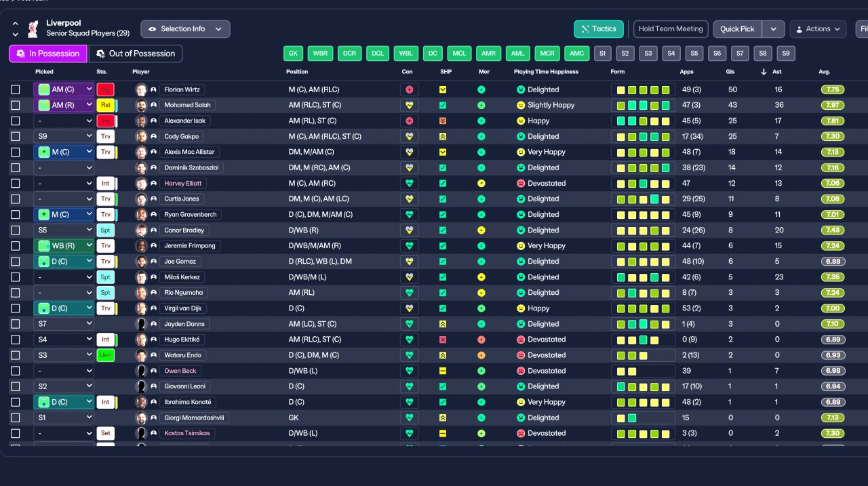The image size is (868, 486).
Task: Open Florian Wirtz's AM (C) picked dropdown
Action: tap(64, 89)
